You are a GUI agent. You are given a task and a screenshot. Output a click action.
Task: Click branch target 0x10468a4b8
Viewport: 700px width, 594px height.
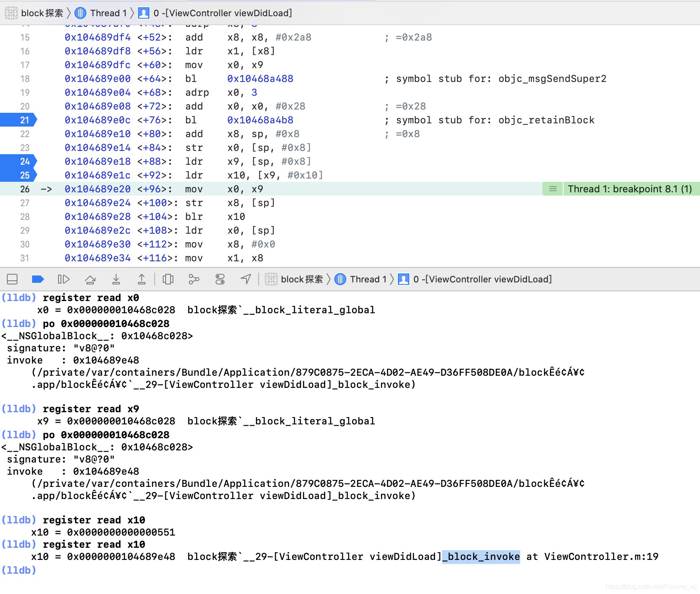click(260, 120)
